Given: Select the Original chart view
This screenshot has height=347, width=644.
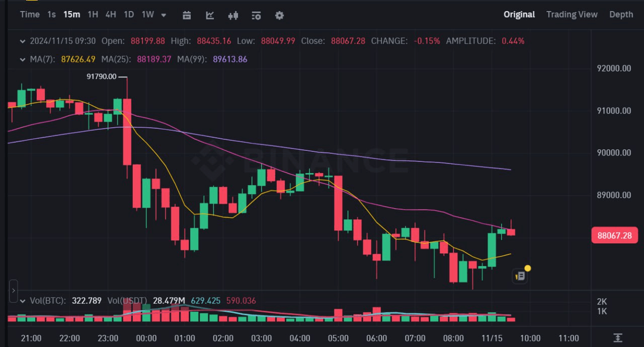Looking at the screenshot, I should [x=519, y=15].
